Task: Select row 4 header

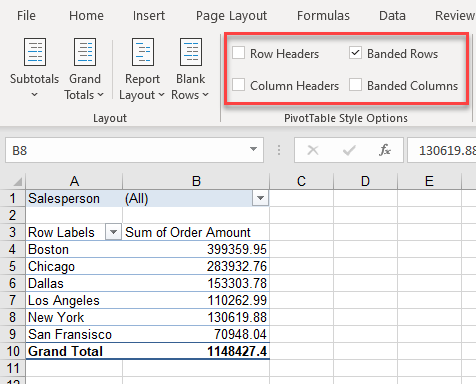Action: point(13,249)
